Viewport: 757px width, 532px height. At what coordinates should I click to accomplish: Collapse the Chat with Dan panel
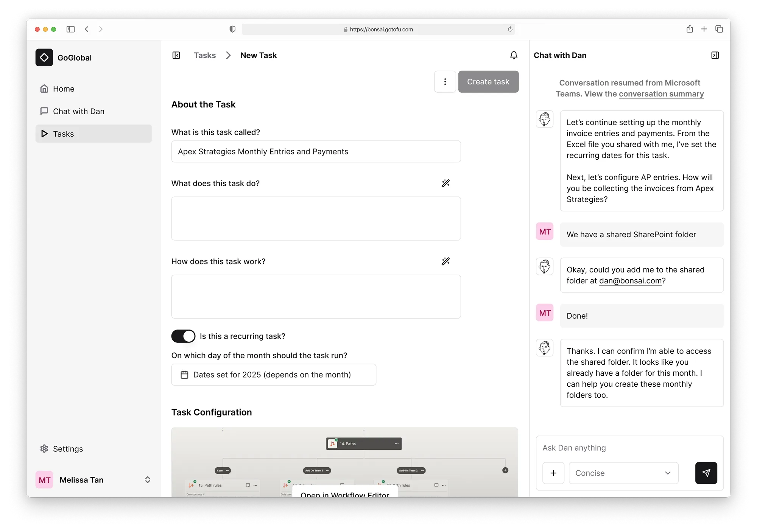coord(715,55)
